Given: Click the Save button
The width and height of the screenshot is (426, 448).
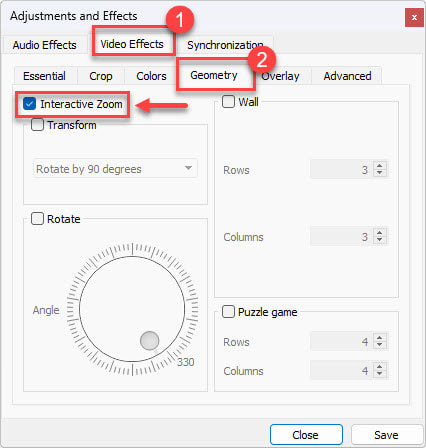Looking at the screenshot, I should coord(386,435).
